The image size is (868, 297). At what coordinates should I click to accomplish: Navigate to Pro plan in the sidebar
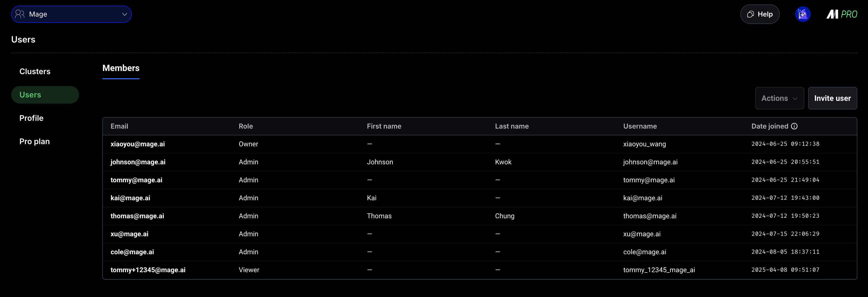pos(34,141)
